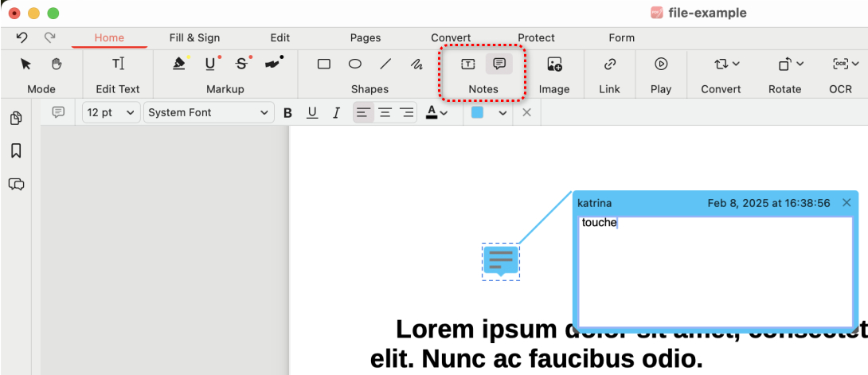
Task: Select the highlighter markup tool
Action: [179, 64]
